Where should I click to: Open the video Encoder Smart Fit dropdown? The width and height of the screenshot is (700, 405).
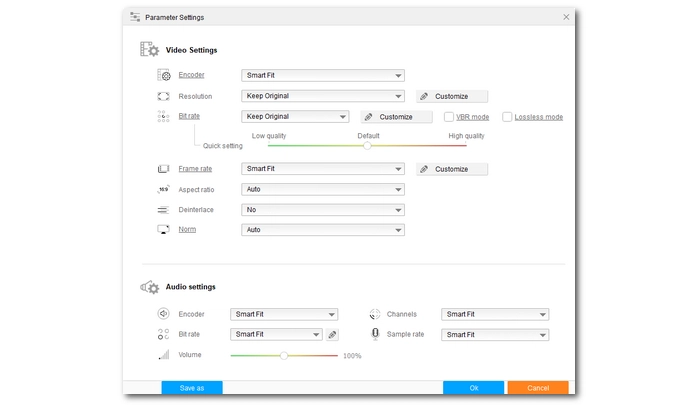323,75
